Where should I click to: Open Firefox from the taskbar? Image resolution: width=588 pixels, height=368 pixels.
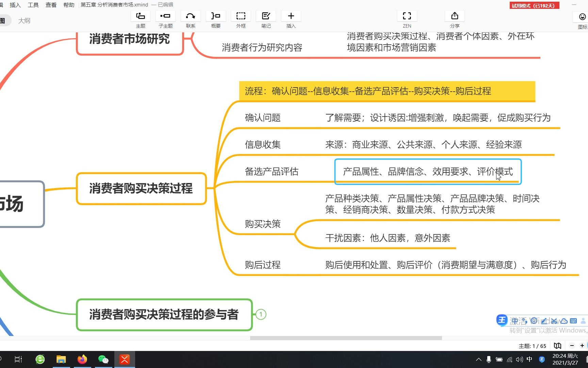82,359
